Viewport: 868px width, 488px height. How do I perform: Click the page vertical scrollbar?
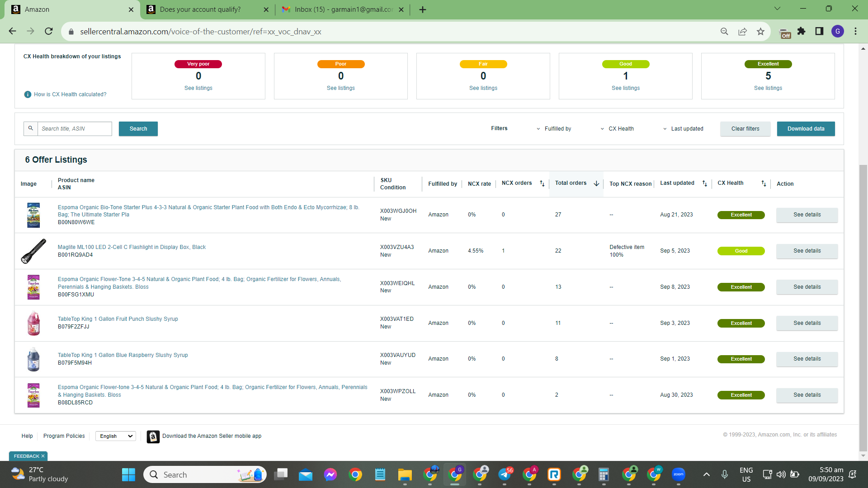tap(863, 307)
